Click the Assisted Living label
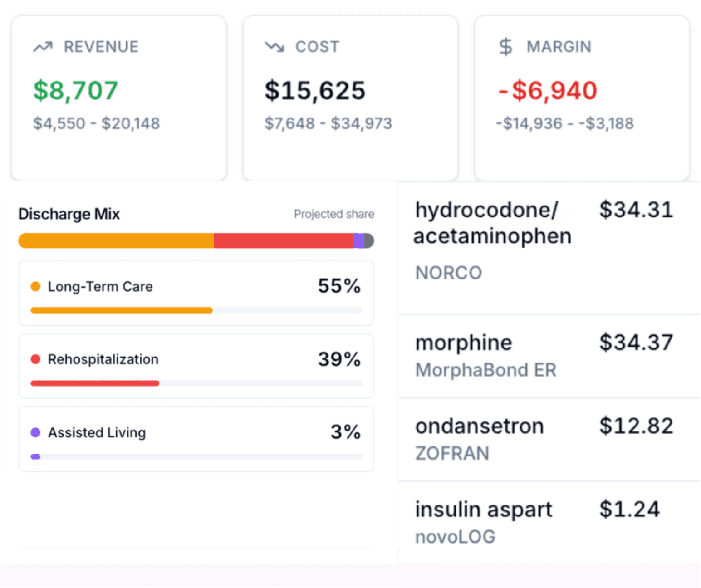 click(x=97, y=432)
